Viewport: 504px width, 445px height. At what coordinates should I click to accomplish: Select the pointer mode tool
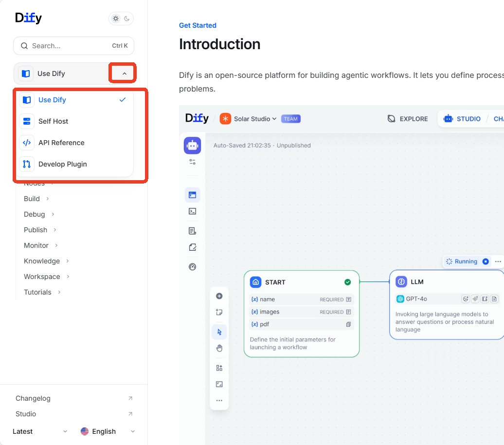[x=219, y=332]
